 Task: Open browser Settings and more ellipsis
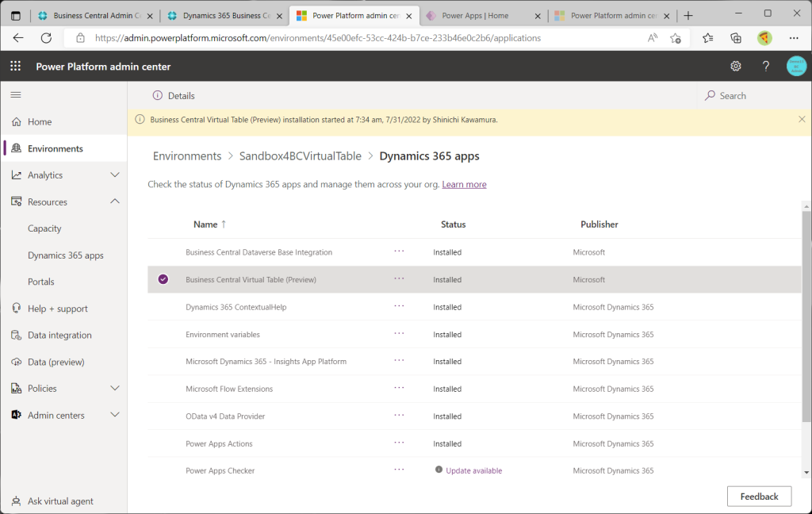794,38
